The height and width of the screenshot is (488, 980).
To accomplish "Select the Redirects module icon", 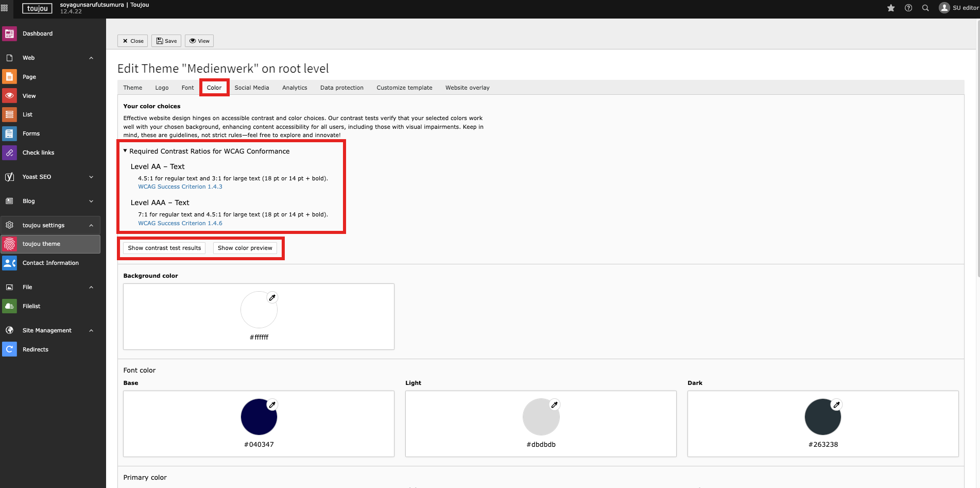I will [9, 349].
